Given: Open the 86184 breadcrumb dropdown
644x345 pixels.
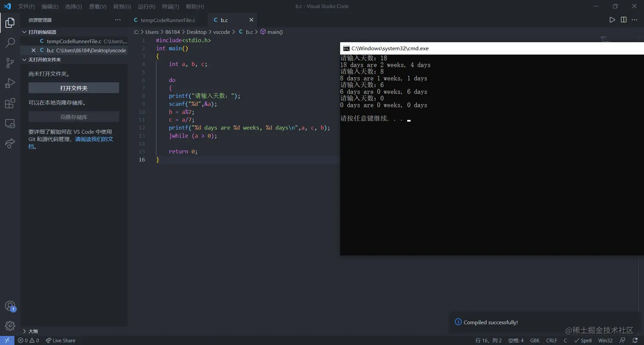Looking at the screenshot, I should click(172, 32).
